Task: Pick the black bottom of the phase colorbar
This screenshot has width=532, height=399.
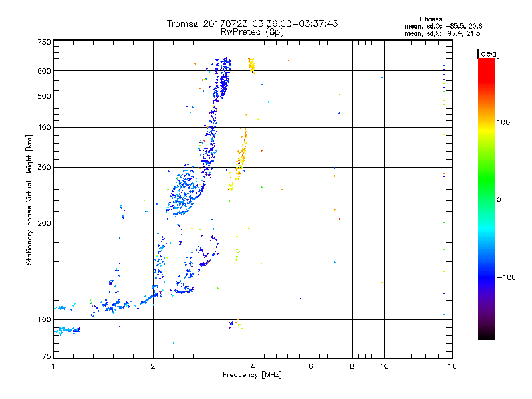Action: [x=487, y=336]
